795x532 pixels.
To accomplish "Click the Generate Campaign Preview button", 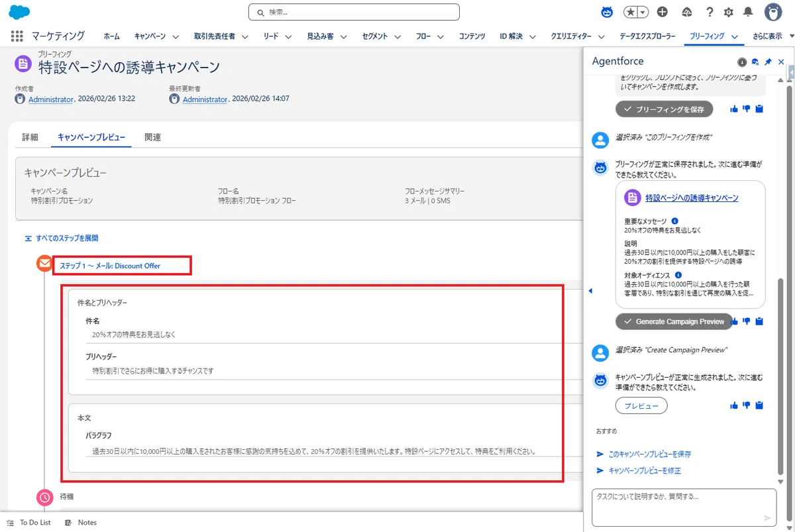I will 674,321.
